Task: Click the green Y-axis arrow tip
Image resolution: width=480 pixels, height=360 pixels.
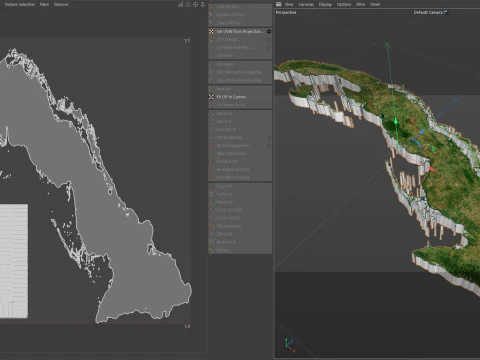Action: tap(387, 46)
